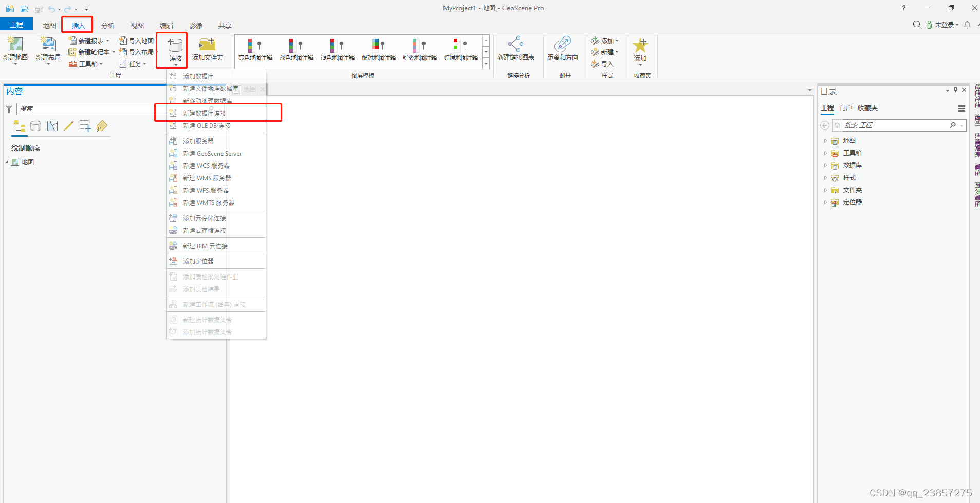
Task: Select the 粉彩地图注释 layer template
Action: pyautogui.click(x=420, y=49)
